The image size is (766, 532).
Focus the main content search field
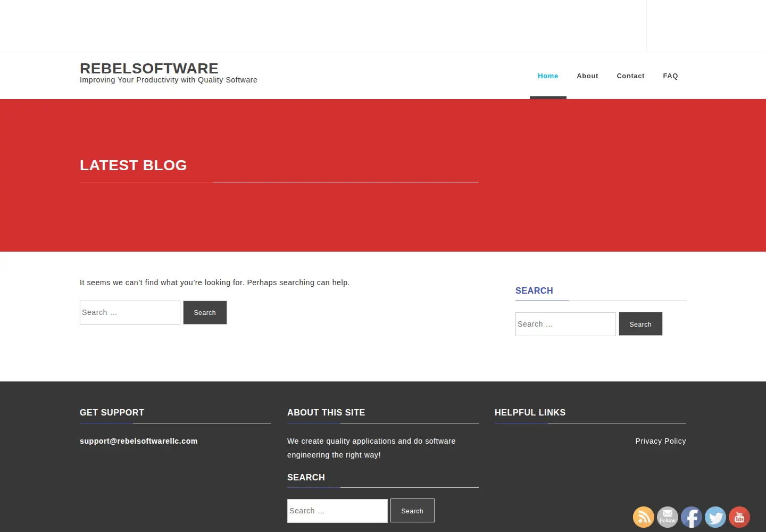click(x=130, y=313)
